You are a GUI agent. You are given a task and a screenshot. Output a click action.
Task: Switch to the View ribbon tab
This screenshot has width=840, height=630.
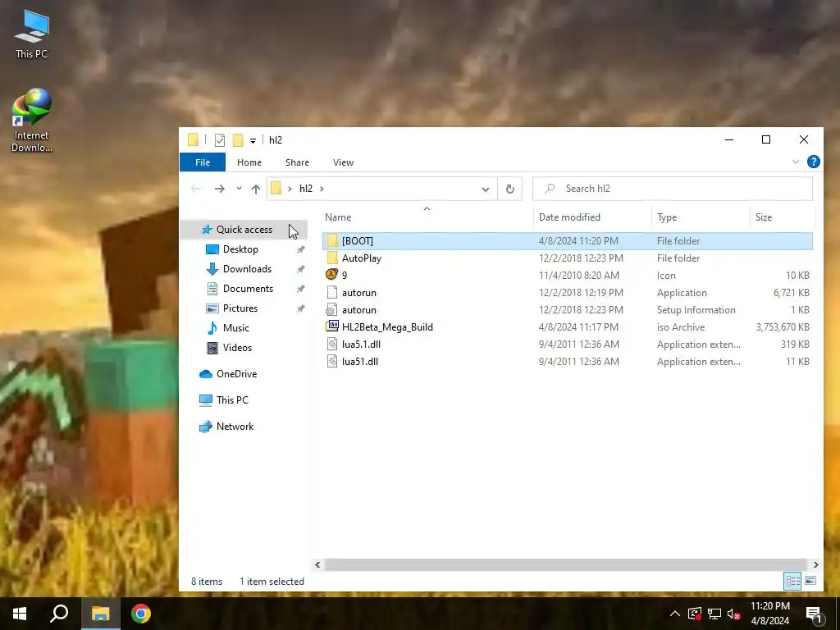[x=343, y=162]
